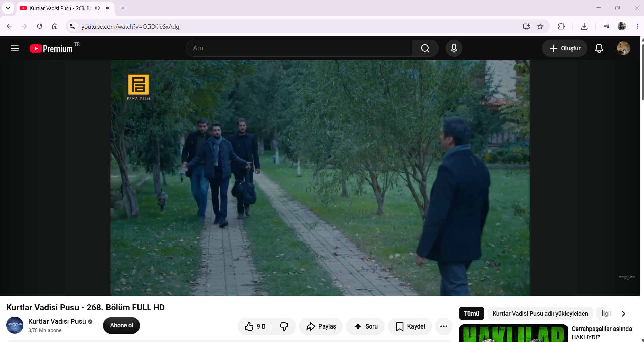This screenshot has height=342, width=644.
Task: Open the media controls icon in toolbar
Action: [607, 26]
